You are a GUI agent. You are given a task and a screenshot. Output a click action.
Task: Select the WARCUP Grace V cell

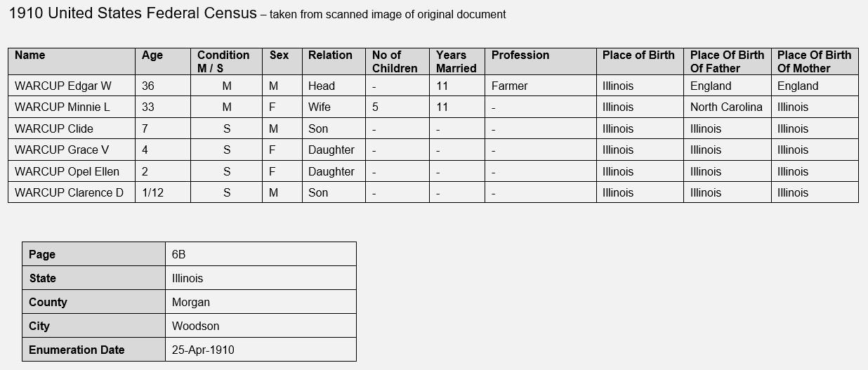point(72,150)
